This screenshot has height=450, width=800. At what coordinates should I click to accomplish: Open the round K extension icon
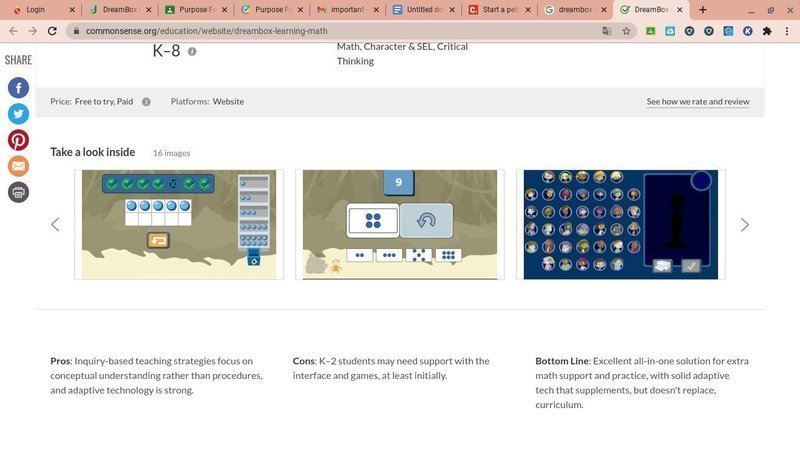[747, 31]
